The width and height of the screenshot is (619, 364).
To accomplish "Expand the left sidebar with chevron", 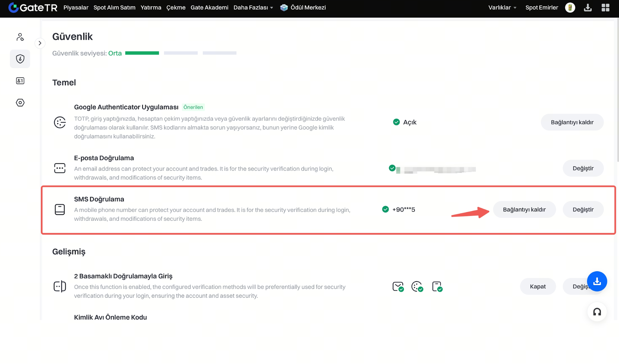I will click(40, 43).
